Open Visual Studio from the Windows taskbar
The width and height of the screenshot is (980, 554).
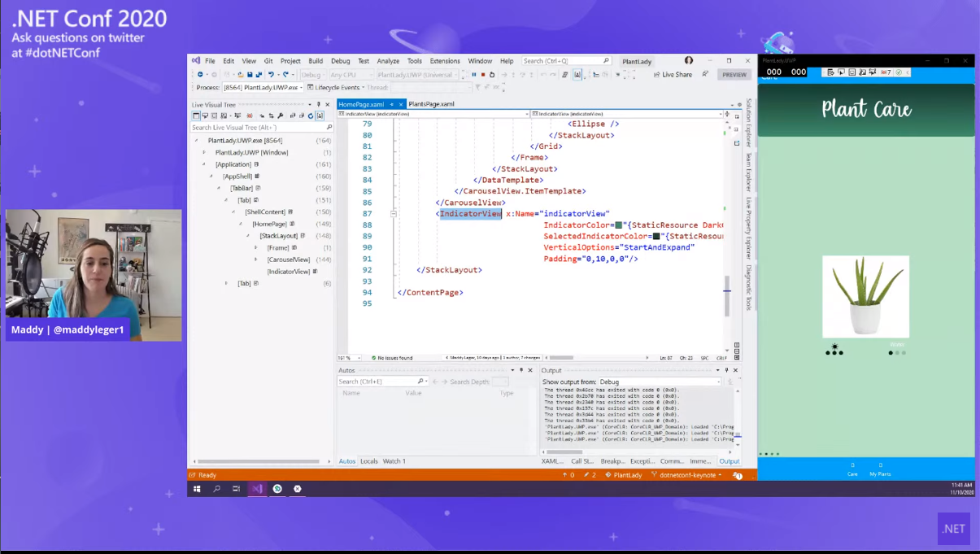tap(257, 489)
